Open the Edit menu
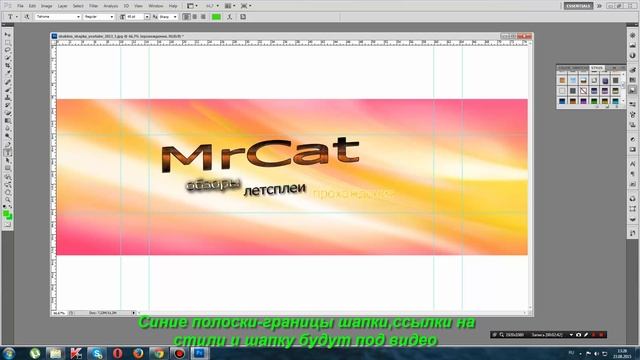This screenshot has height=360, width=640. pos(32,6)
